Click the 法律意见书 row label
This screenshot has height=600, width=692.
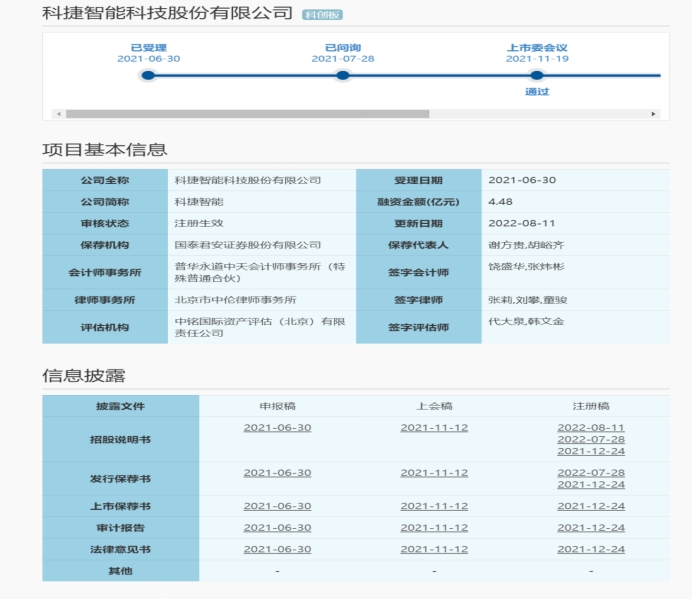pyautogui.click(x=120, y=549)
